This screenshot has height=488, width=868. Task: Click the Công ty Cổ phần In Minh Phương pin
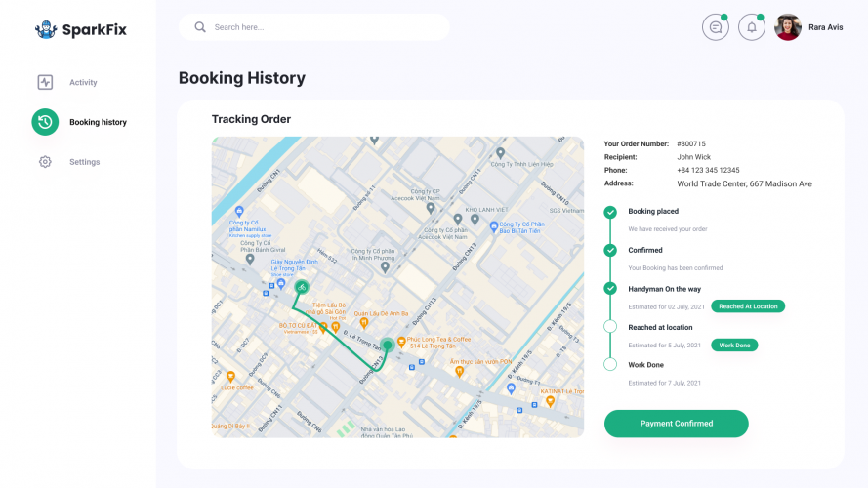(x=386, y=267)
